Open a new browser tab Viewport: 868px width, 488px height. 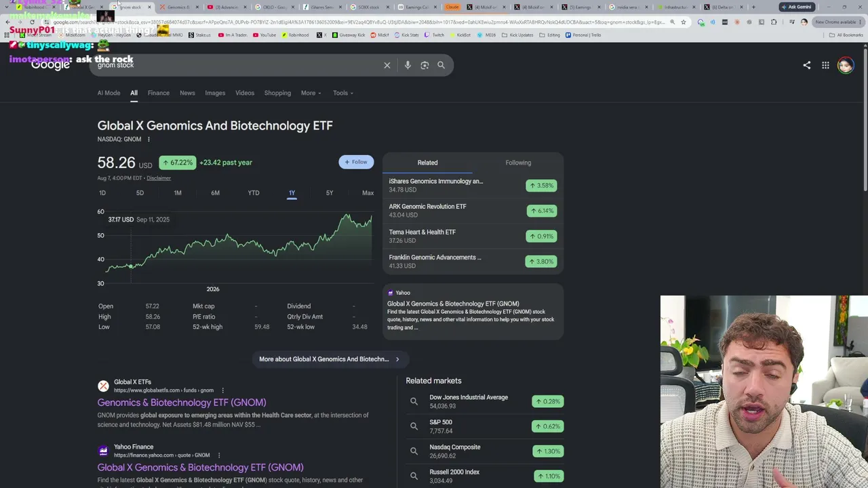753,7
